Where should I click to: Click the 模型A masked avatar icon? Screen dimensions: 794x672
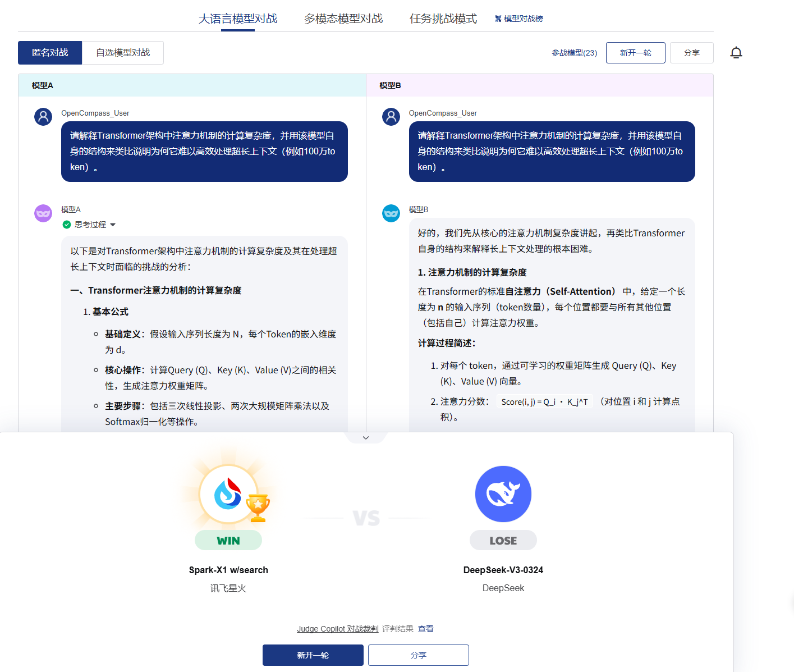coord(43,213)
